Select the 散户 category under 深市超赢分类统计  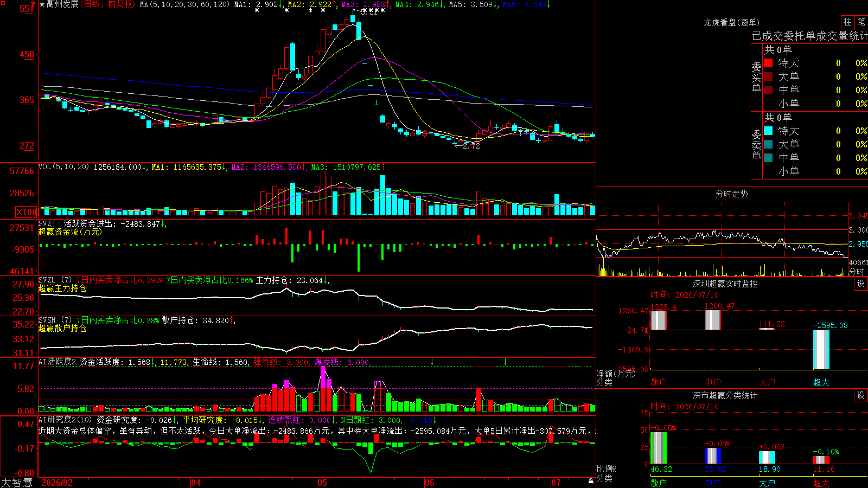click(658, 483)
